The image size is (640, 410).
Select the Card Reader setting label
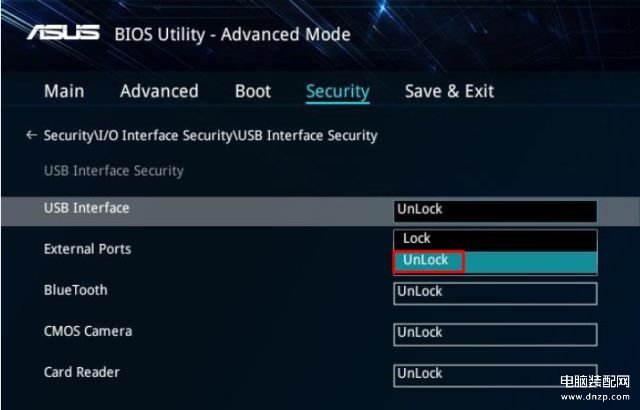[x=82, y=372]
